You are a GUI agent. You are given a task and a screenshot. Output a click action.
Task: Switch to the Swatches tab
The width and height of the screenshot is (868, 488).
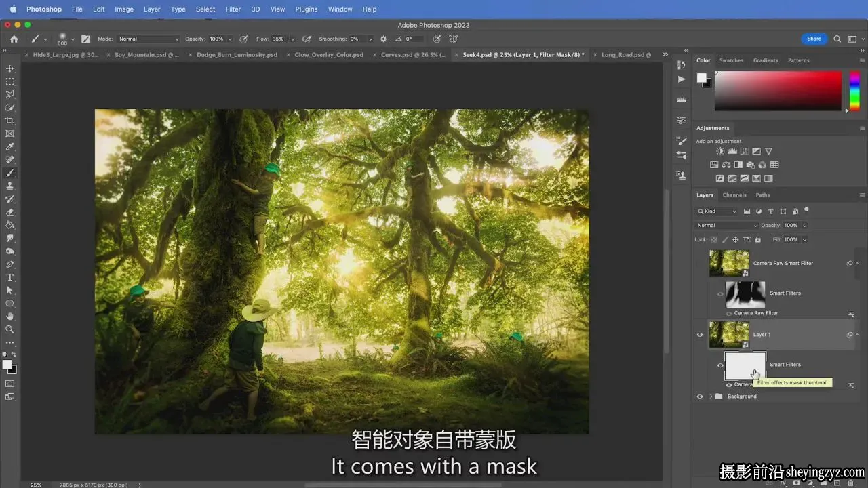click(732, 60)
